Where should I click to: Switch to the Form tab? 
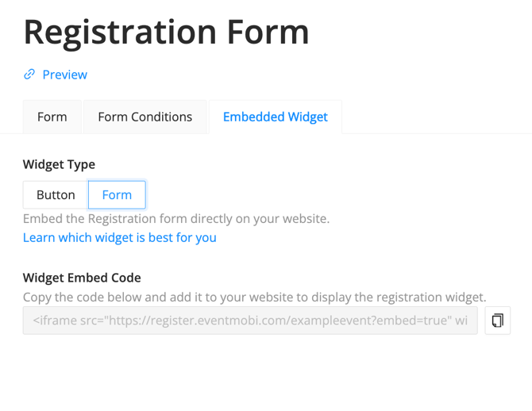pos(52,117)
